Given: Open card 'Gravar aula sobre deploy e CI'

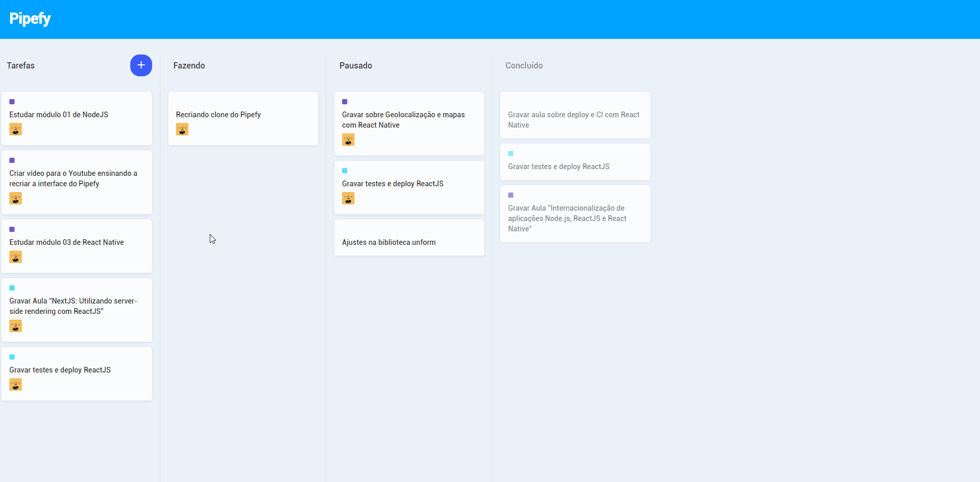Looking at the screenshot, I should pyautogui.click(x=575, y=115).
